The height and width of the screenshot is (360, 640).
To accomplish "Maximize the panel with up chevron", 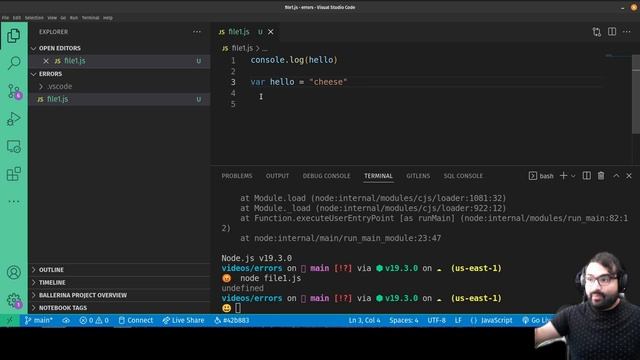I will (616, 176).
